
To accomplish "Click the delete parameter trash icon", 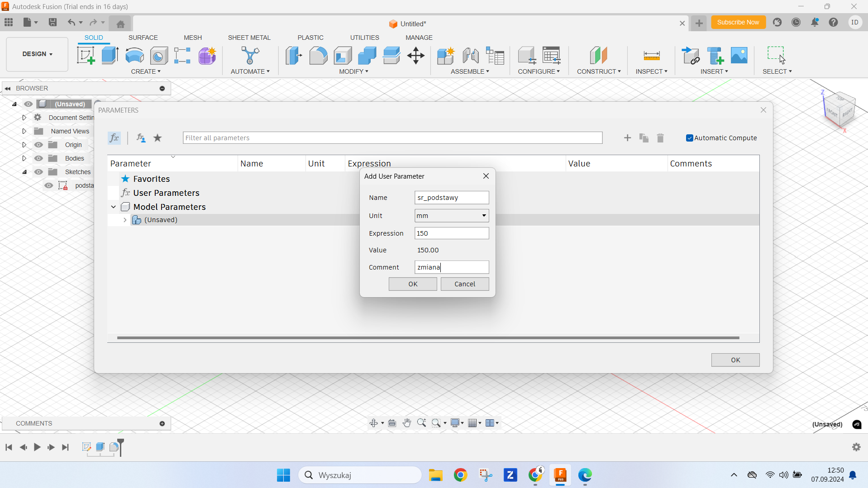I will click(x=660, y=138).
